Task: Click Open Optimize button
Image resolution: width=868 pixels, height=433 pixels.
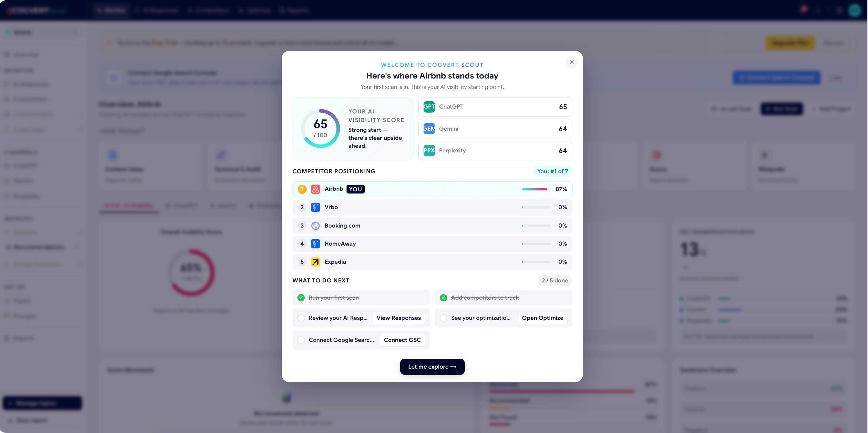Action: pos(543,318)
